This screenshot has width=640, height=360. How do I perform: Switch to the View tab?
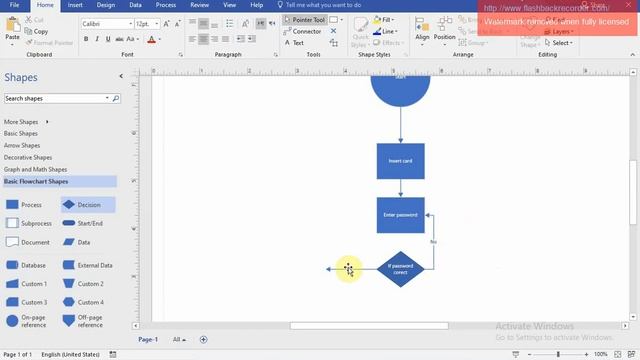tap(229, 5)
